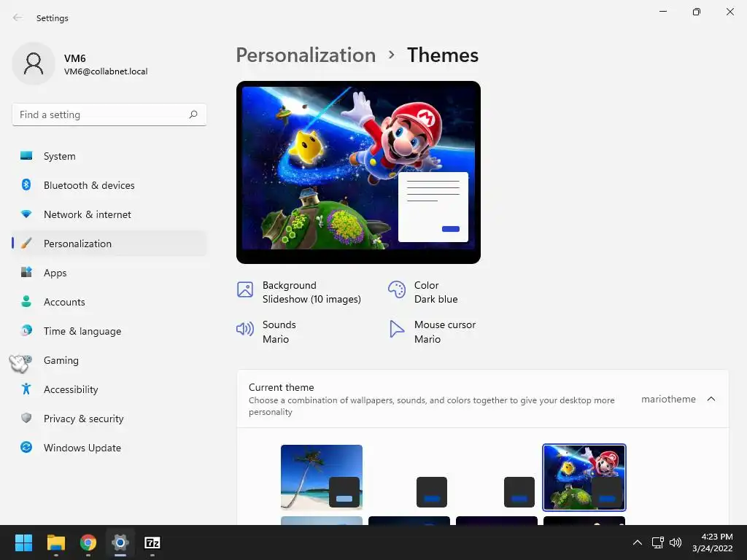The image size is (747, 560).
Task: Open Windows Update settings
Action: pyautogui.click(x=109, y=448)
